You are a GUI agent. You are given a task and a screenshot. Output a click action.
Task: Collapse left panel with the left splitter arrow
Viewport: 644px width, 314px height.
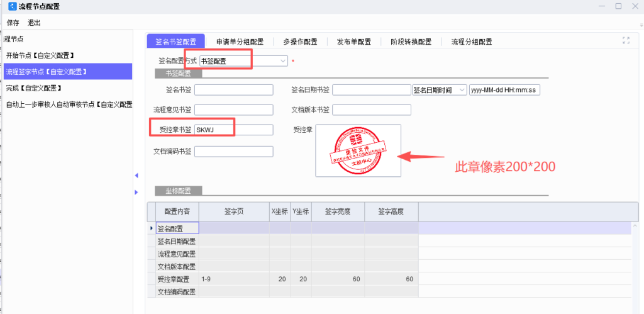136,176
